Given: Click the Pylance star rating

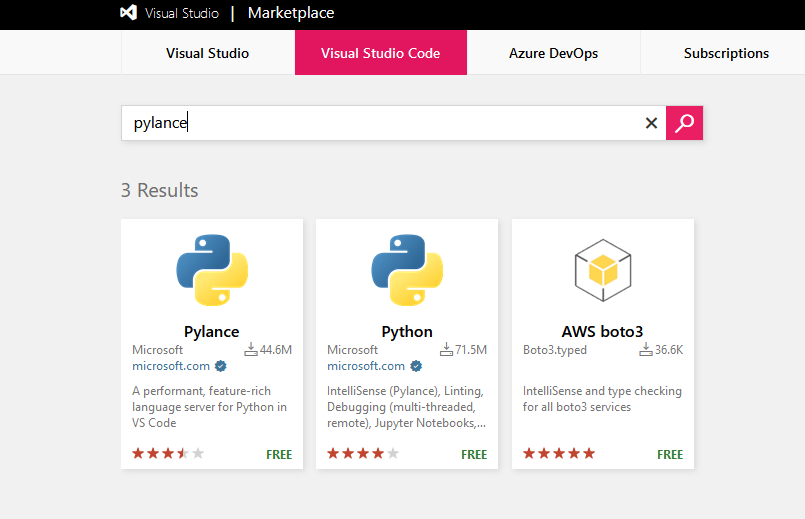Looking at the screenshot, I should tap(168, 453).
